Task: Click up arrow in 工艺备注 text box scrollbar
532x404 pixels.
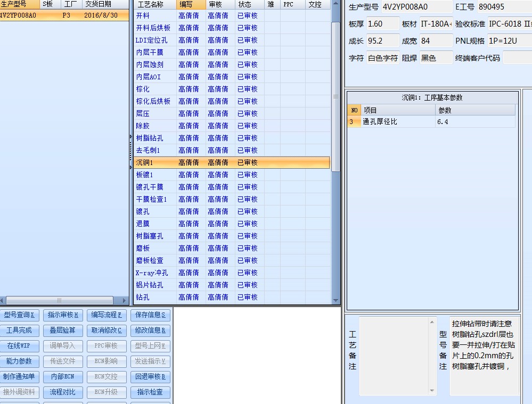Action: [x=432, y=322]
